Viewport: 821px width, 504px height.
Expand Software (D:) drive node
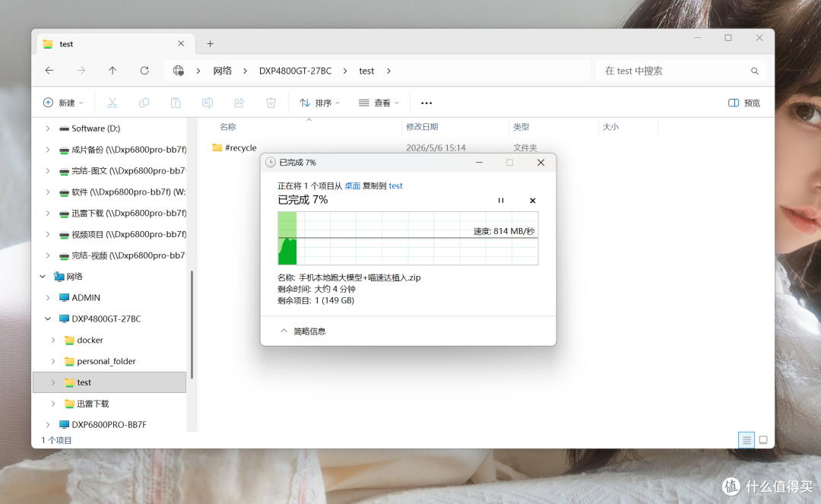coord(48,128)
